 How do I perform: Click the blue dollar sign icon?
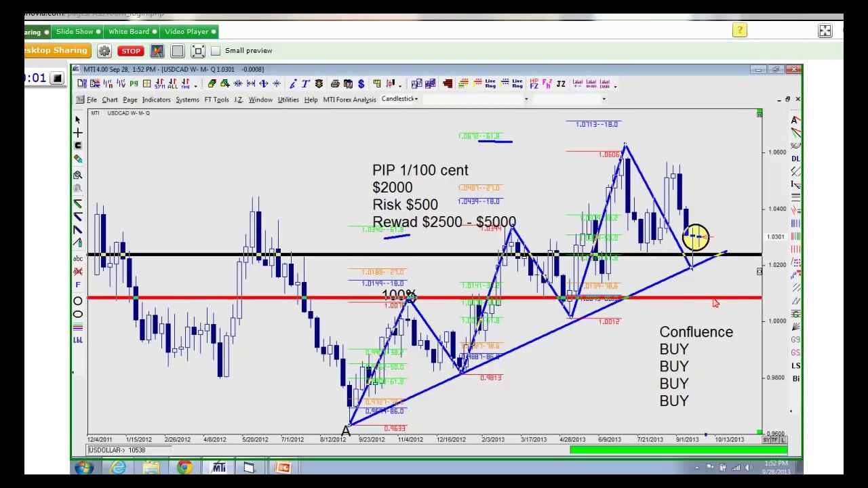[x=361, y=83]
